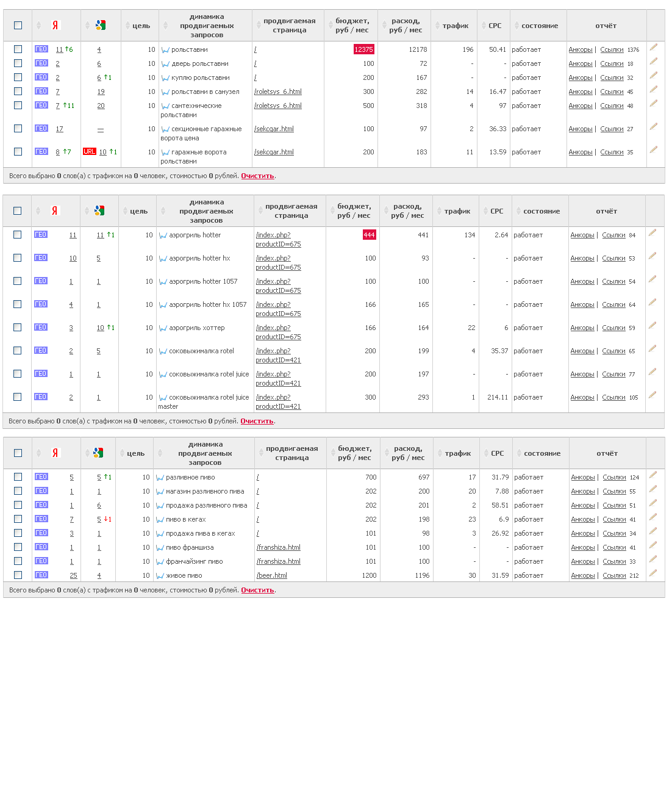Tick the checkbox for "куплю рольставни" row
Screen dimensions: 672x798
click(18, 77)
